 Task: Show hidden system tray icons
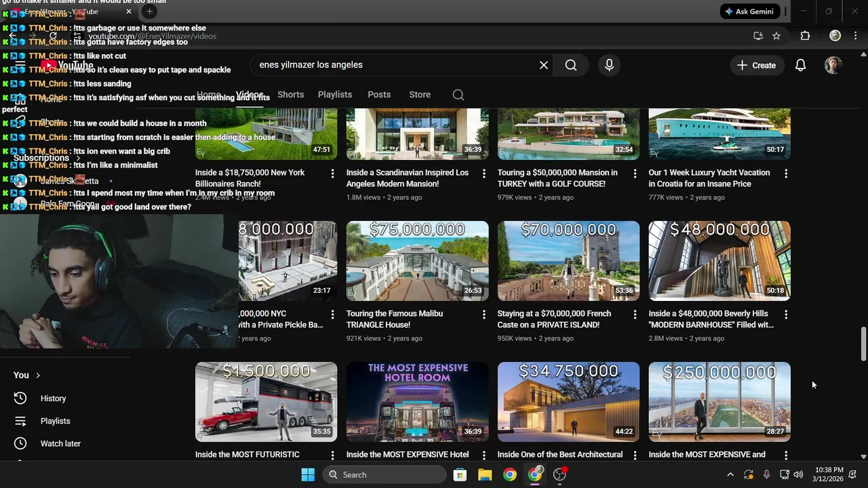click(730, 474)
